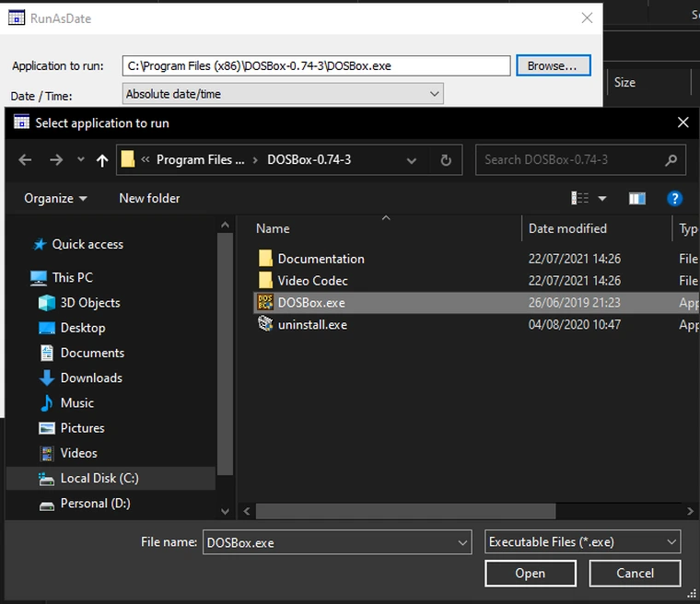Click the RunAsDate title bar icon
Image resolution: width=700 pixels, height=604 pixels.
[17, 17]
